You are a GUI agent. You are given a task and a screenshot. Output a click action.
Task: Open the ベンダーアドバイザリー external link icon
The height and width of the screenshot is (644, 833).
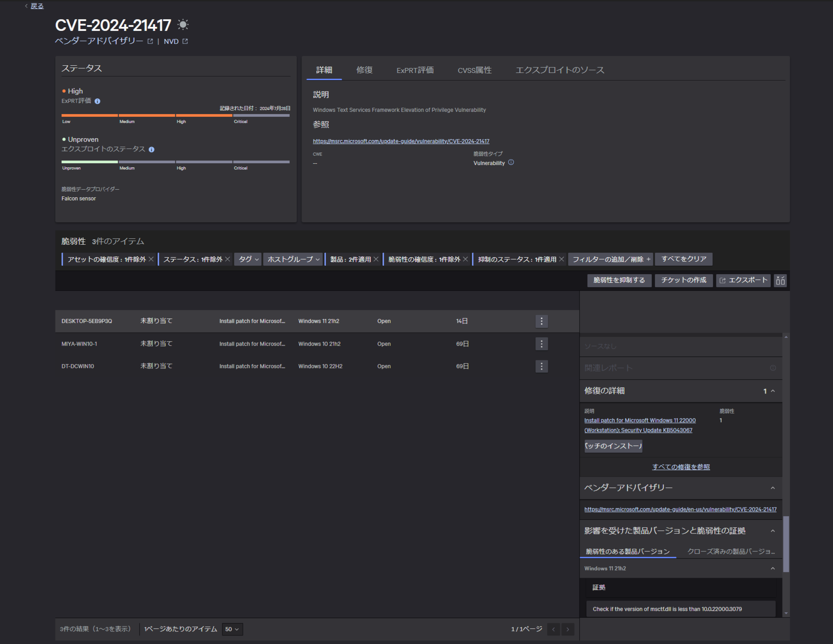coord(150,41)
